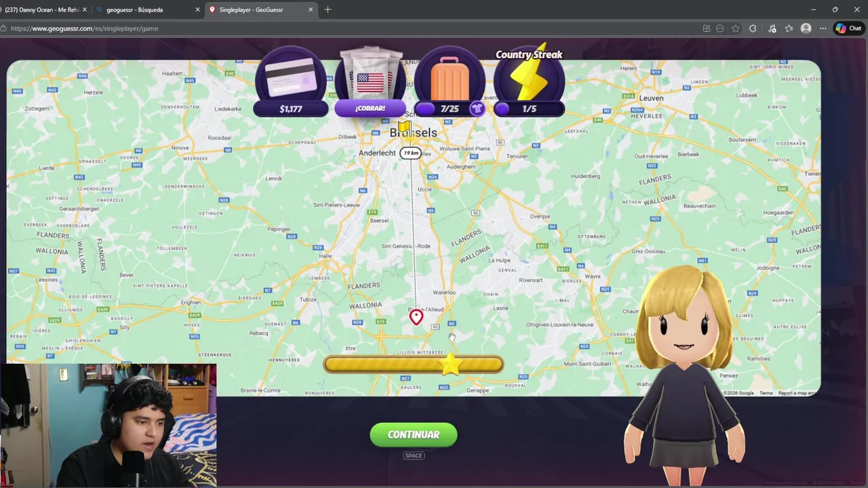Open a new browser tab
This screenshot has width=868, height=488.
(x=328, y=9)
